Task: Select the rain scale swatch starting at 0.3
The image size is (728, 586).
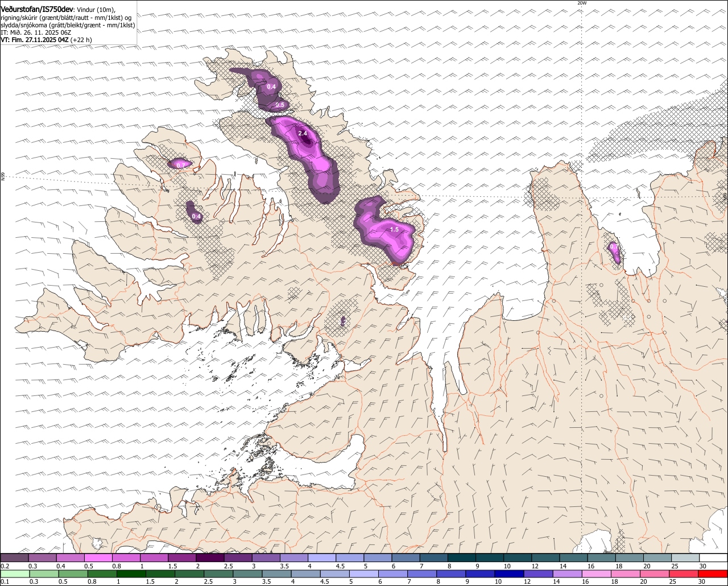Action: [44, 573]
